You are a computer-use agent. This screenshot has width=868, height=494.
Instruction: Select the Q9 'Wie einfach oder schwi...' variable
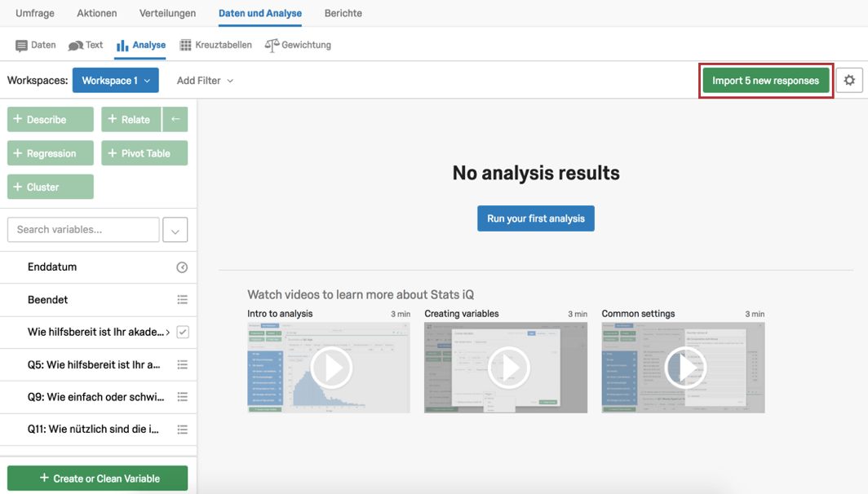pos(98,397)
